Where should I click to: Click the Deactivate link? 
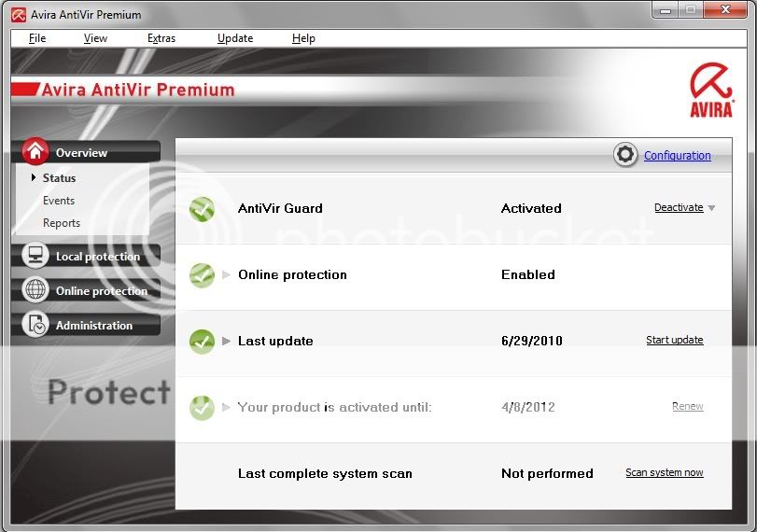(x=679, y=207)
